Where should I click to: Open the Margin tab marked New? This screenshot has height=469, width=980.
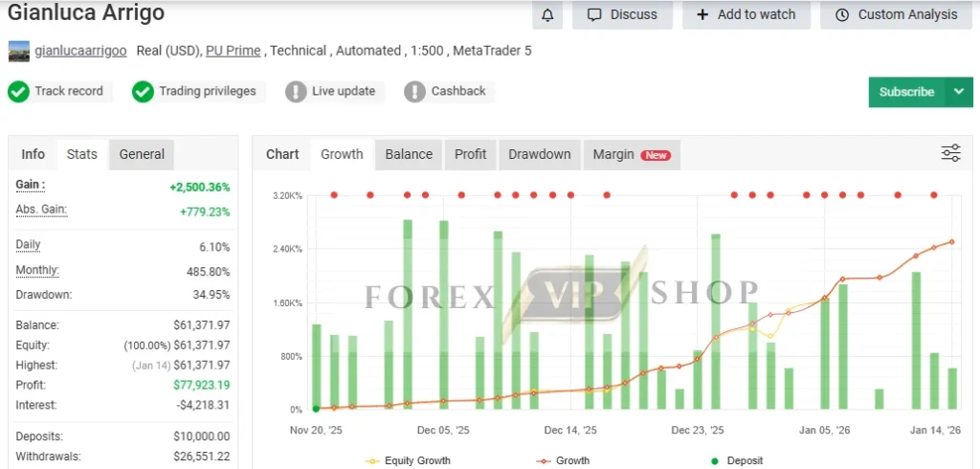click(632, 154)
